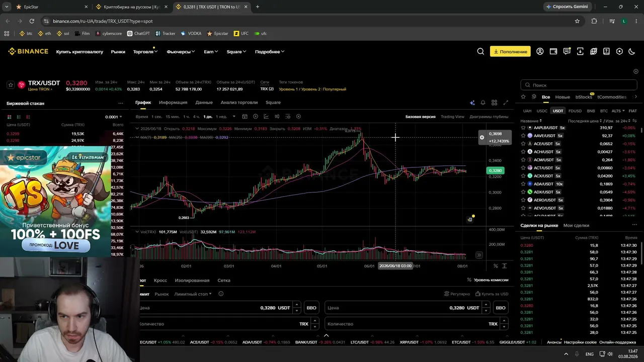Click in the Поиск pair search field
This screenshot has height=362, width=644.
pos(579,85)
